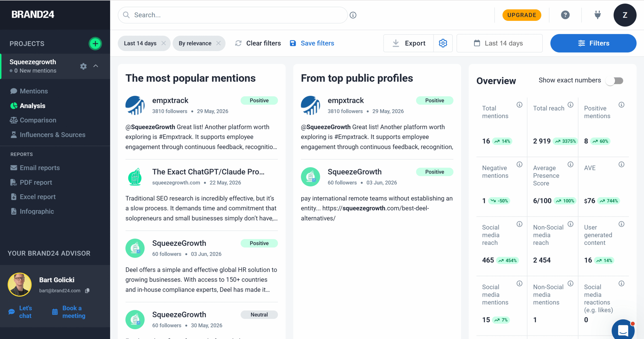The height and width of the screenshot is (339, 644).
Task: Open the help question mark icon
Action: coord(565,15)
